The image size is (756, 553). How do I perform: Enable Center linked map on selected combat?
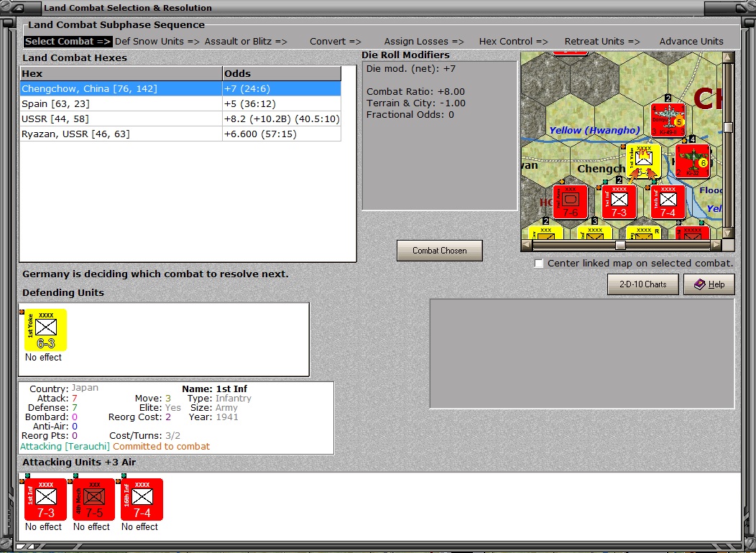(x=538, y=264)
